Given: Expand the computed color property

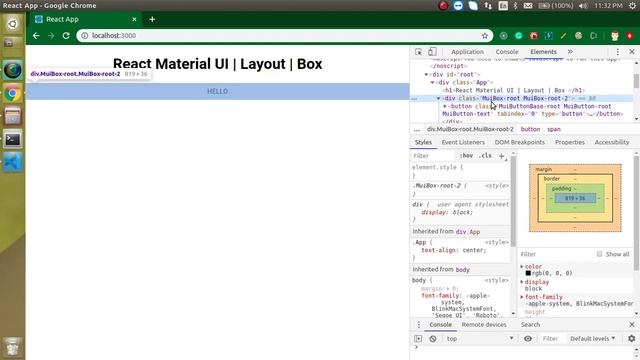Looking at the screenshot, I should tap(522, 267).
